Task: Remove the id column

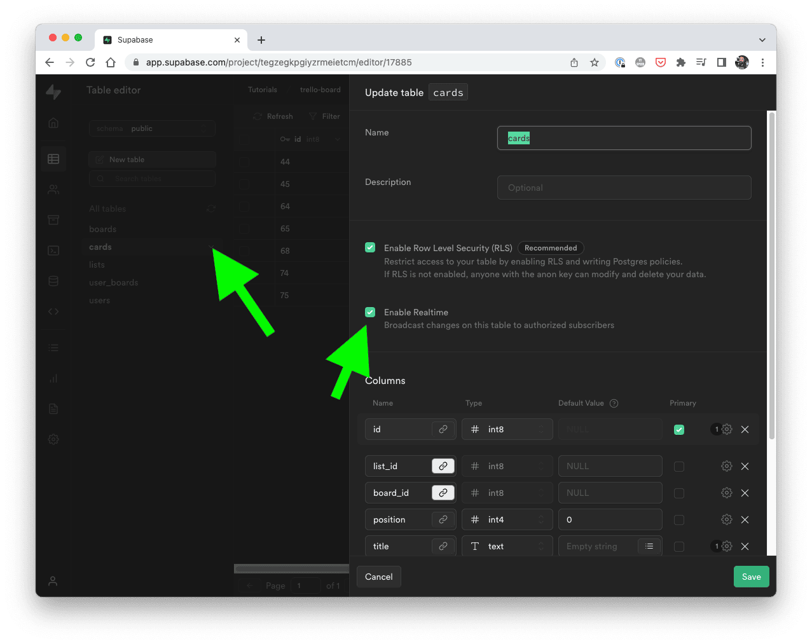Action: click(x=745, y=429)
